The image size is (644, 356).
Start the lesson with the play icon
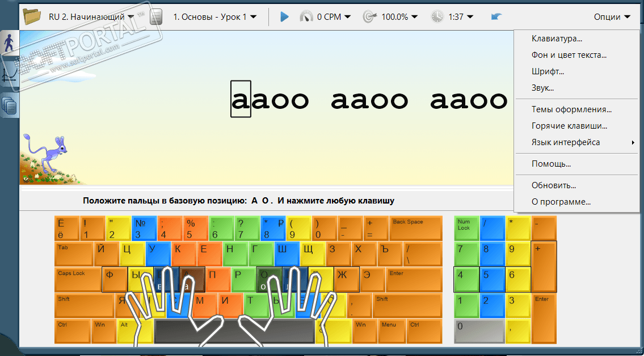pos(284,17)
